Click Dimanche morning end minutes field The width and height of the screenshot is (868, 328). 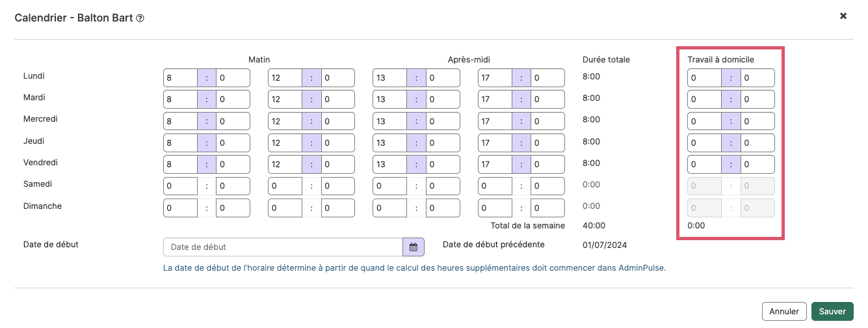(337, 208)
